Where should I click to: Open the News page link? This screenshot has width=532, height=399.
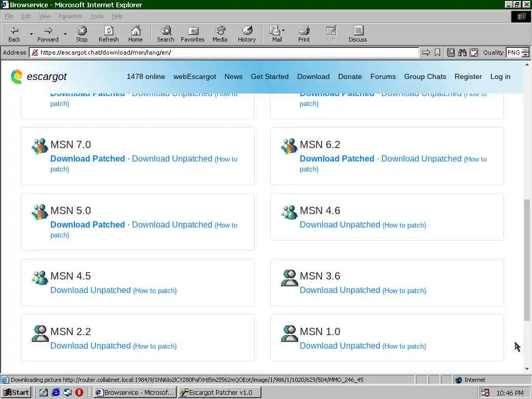(233, 77)
